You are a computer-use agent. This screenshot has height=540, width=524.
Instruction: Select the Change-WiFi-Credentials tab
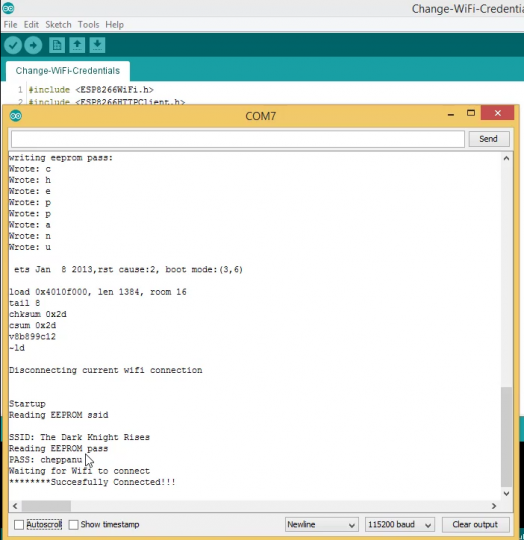click(x=68, y=71)
